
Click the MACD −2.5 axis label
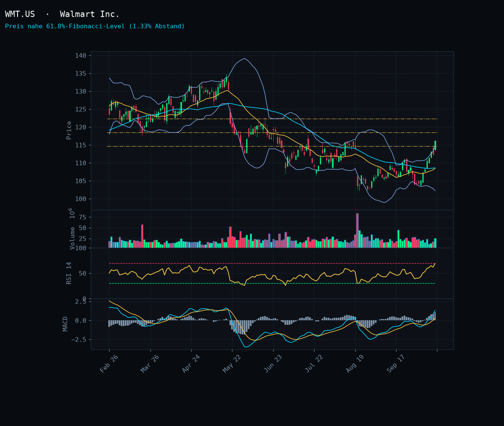pos(78,340)
